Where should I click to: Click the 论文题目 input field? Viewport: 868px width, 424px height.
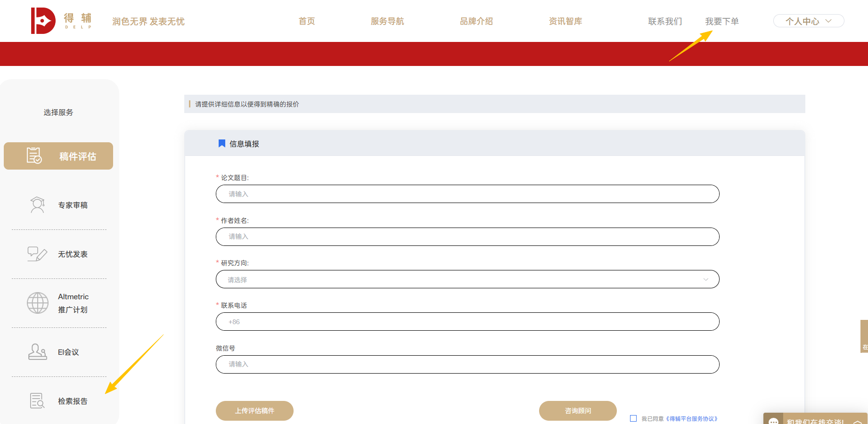(x=467, y=194)
